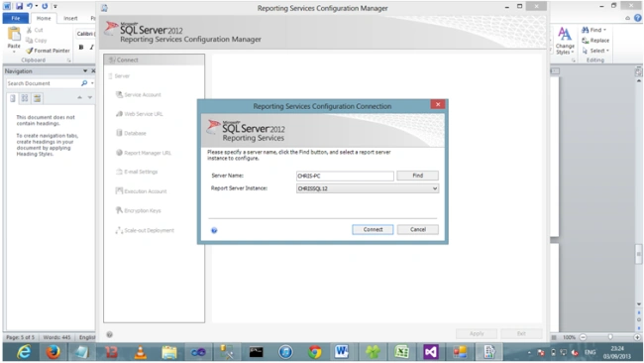Select Report Manager URL in the sidebar
The height and width of the screenshot is (363, 644).
148,153
